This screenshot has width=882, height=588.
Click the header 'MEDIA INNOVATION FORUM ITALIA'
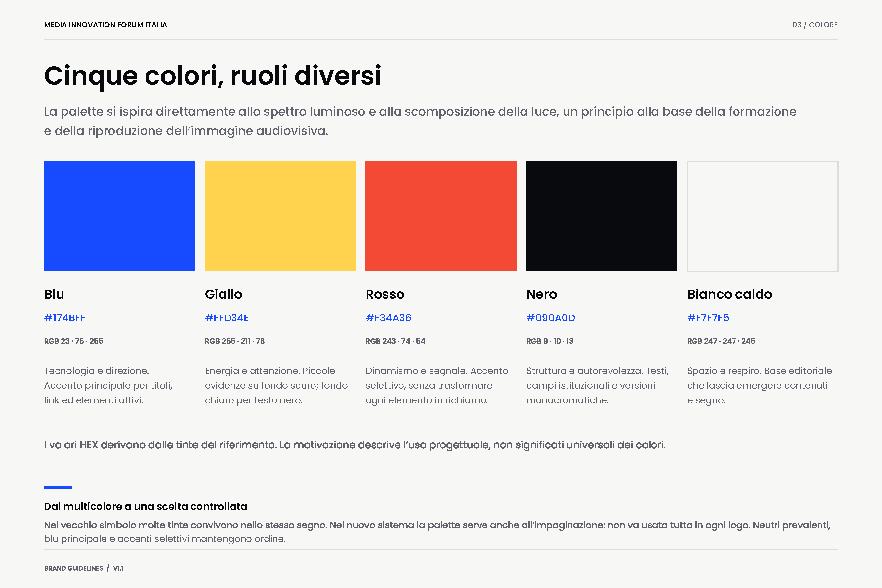click(106, 25)
